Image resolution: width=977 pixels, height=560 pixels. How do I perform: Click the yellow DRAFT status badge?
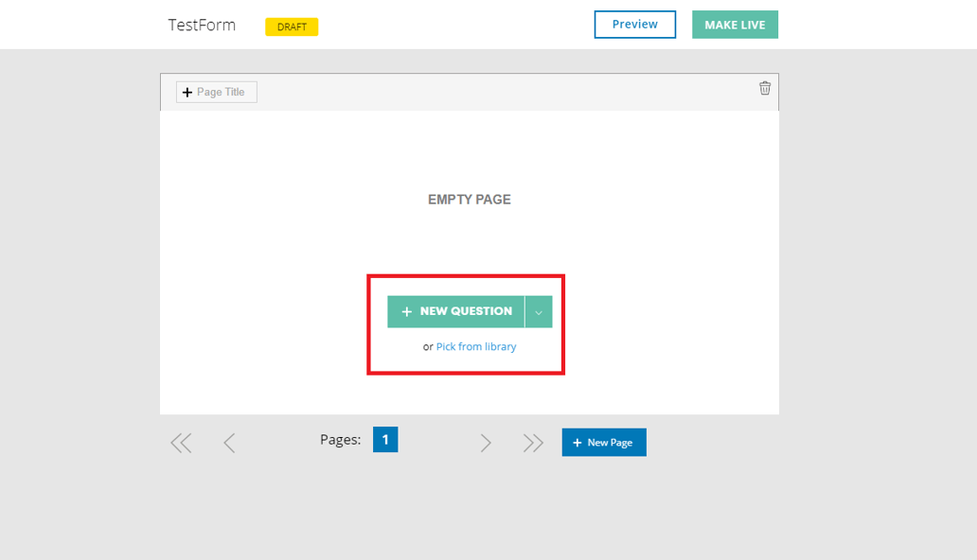pos(291,26)
